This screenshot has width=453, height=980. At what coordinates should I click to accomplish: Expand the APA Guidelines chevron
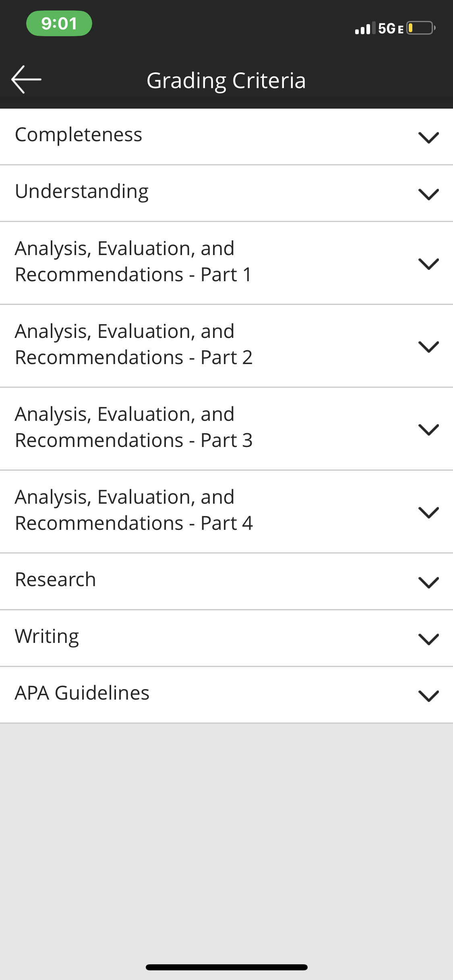coord(428,696)
